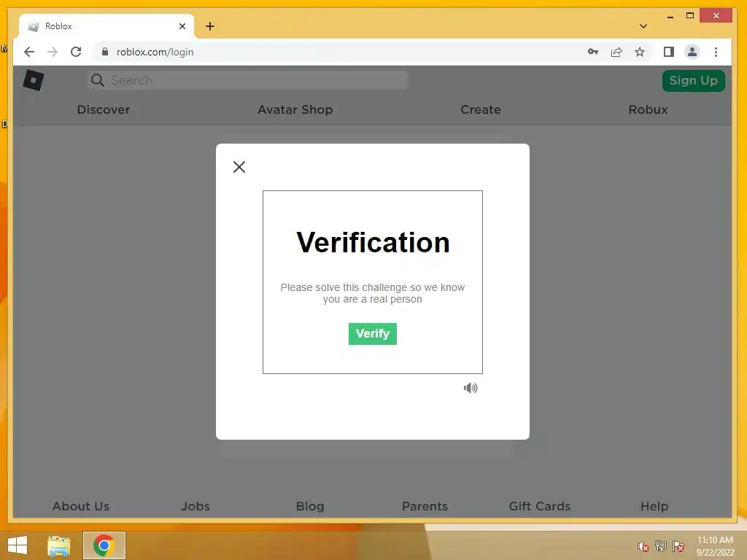747x560 pixels.
Task: Click the taskbar clock 11:10 AM
Action: 715,540
